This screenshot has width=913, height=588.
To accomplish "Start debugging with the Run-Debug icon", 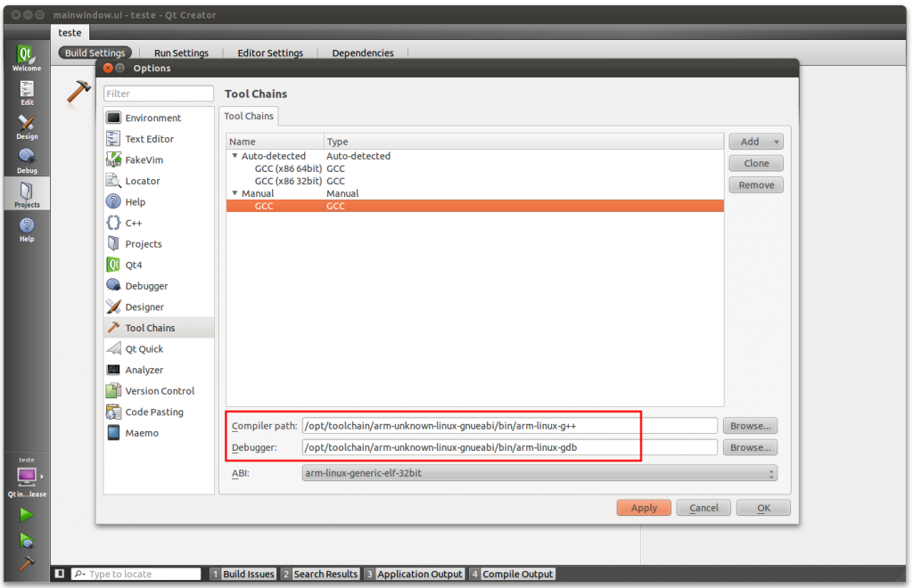I will (x=27, y=540).
